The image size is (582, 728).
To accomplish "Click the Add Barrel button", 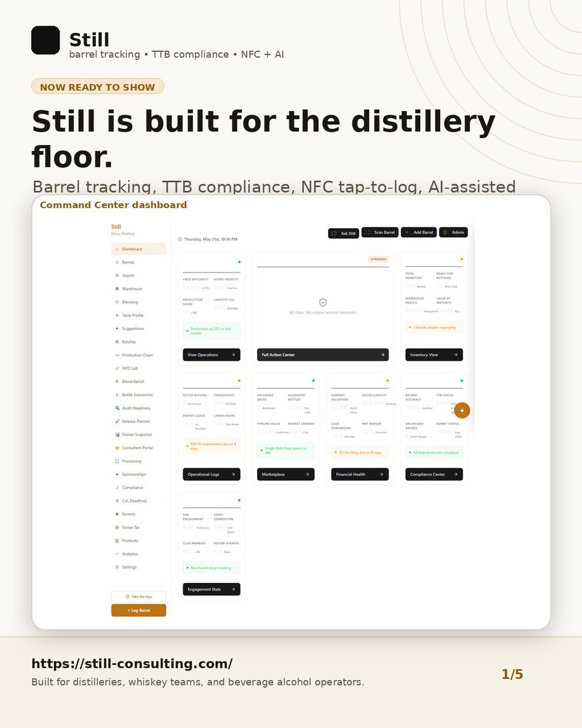I will point(419,232).
